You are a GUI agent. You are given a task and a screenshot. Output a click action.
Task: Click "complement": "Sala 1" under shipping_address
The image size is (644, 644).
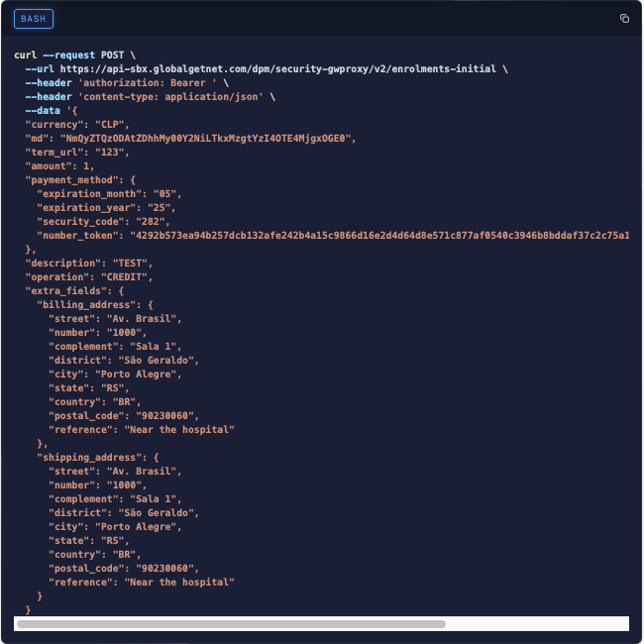[115, 499]
